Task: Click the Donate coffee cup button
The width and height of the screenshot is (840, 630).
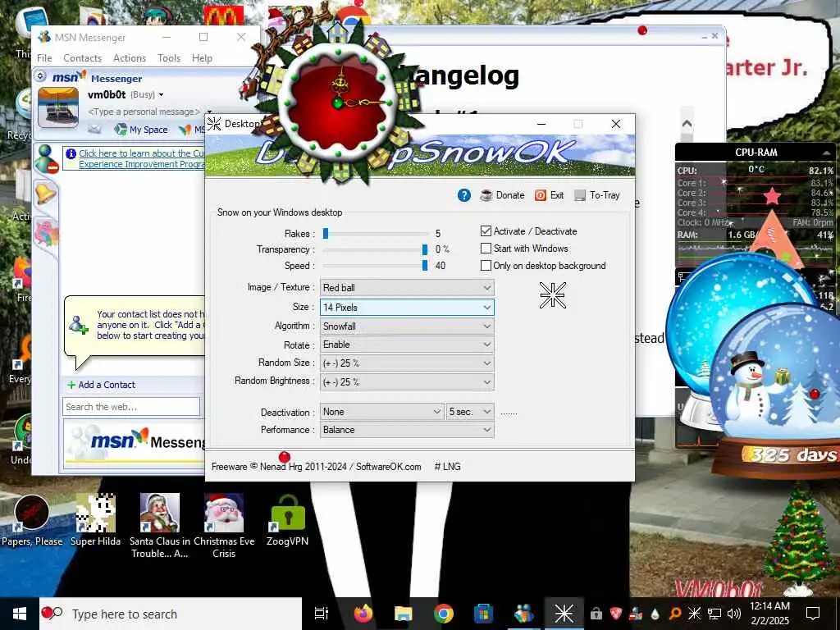Action: (x=503, y=195)
